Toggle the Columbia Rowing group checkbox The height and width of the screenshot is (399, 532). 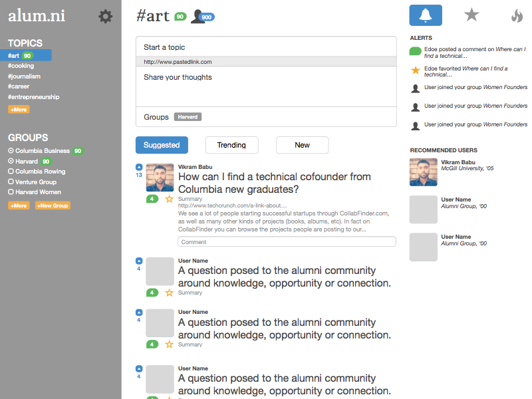click(11, 172)
